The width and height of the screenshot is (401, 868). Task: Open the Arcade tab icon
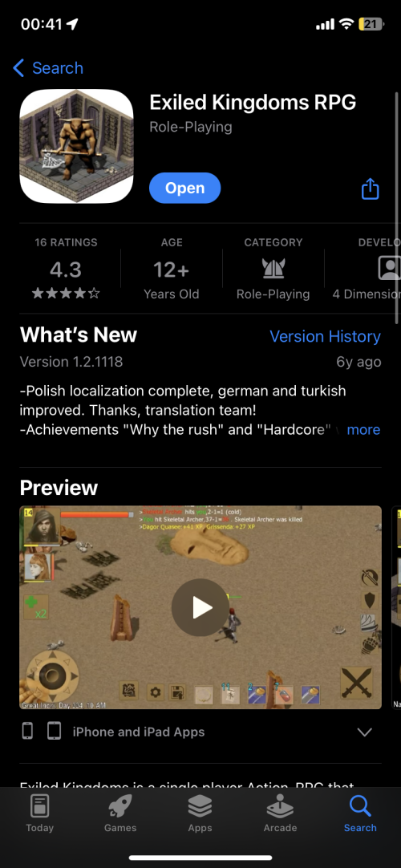(x=280, y=806)
